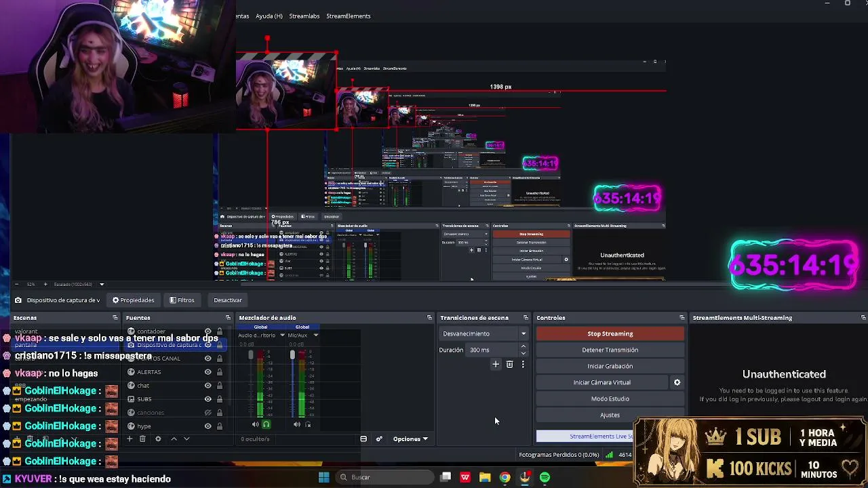Mute the Mic/Aux speaker icon
The width and height of the screenshot is (868, 488).
pyautogui.click(x=296, y=424)
